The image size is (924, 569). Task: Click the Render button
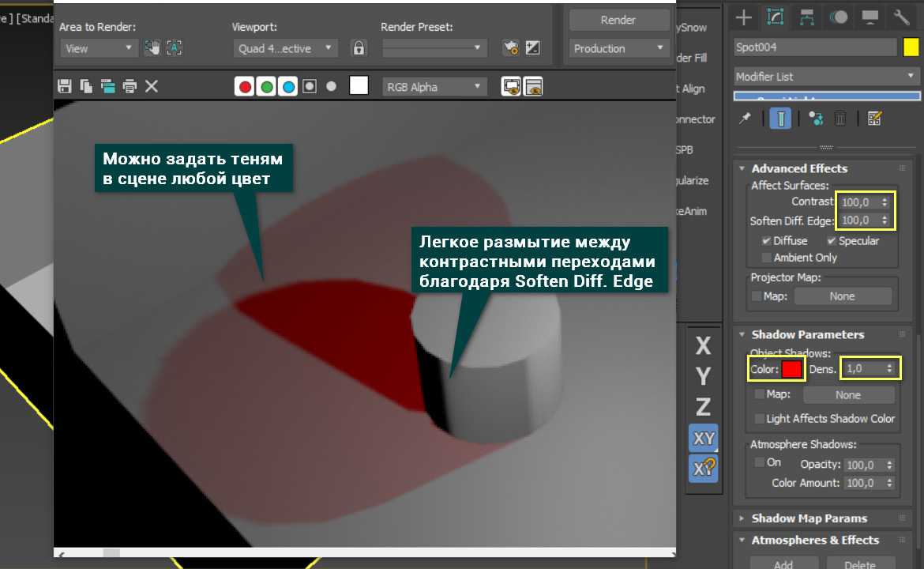click(x=619, y=20)
